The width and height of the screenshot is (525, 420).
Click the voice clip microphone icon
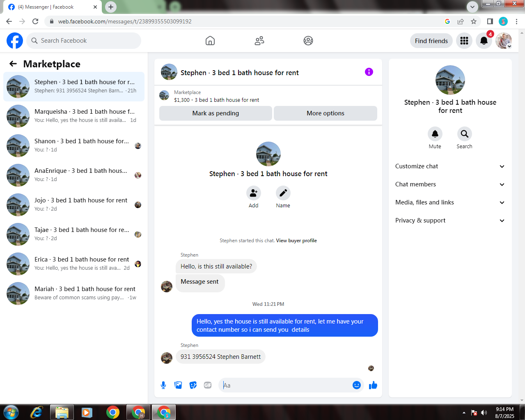(163, 385)
